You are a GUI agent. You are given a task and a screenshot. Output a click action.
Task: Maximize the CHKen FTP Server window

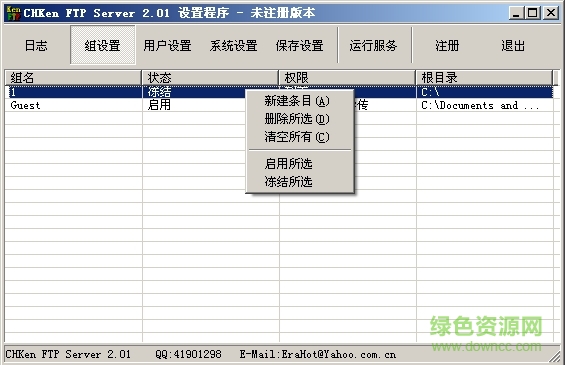tap(533, 13)
